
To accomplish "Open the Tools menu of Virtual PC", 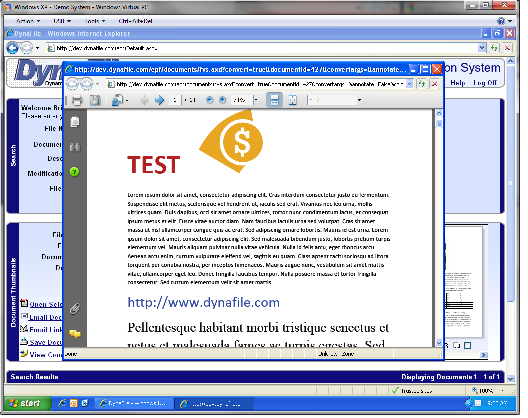I will pos(95,21).
